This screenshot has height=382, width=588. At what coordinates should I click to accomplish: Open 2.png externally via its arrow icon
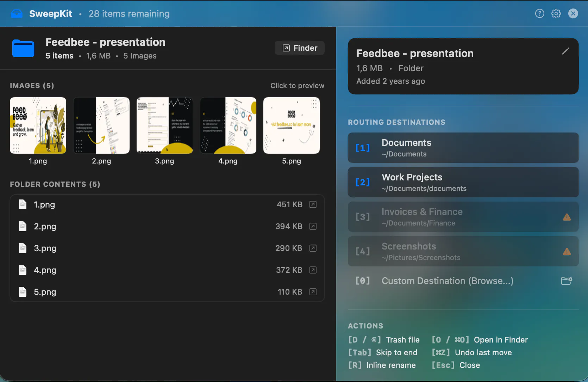313,226
